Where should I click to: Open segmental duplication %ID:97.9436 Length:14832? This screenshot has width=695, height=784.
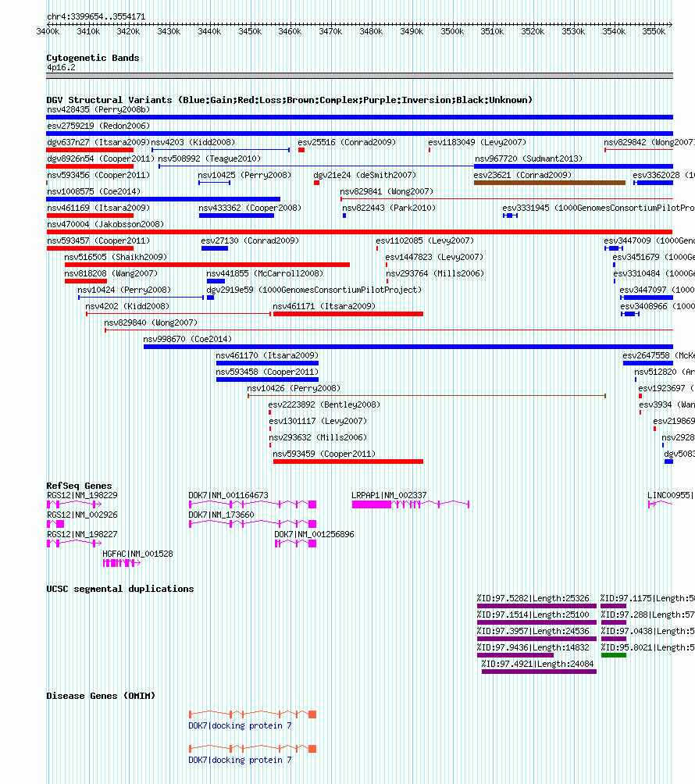[x=533, y=647]
